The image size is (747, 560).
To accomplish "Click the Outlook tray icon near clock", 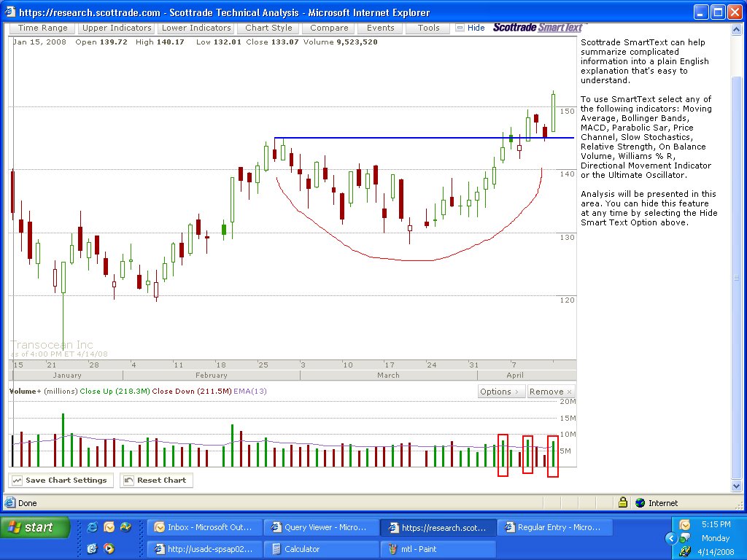I will tap(684, 525).
